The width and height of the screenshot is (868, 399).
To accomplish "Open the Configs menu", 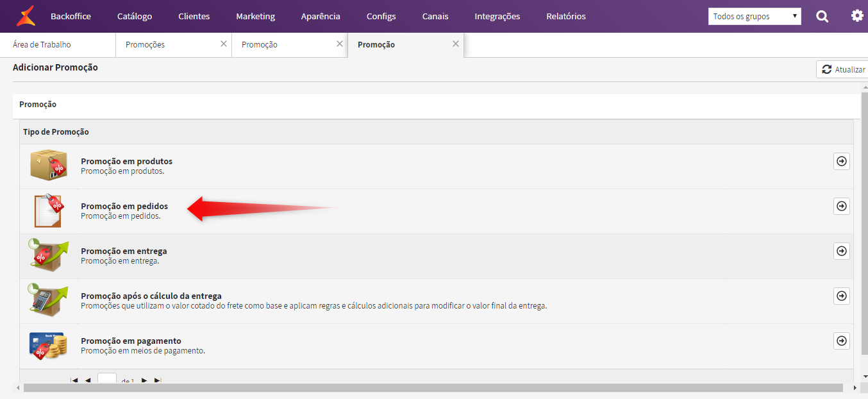I will [x=381, y=16].
